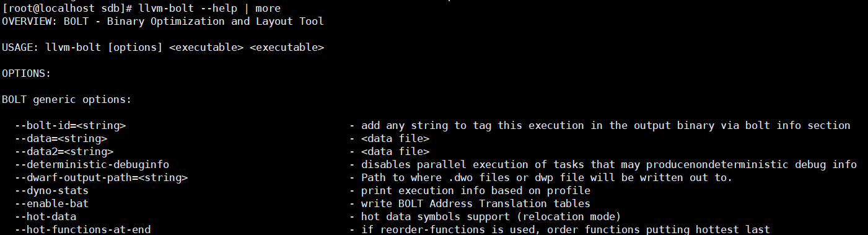Click the 'Path to where .dwo files' description
868x235 pixels.
tap(547, 177)
